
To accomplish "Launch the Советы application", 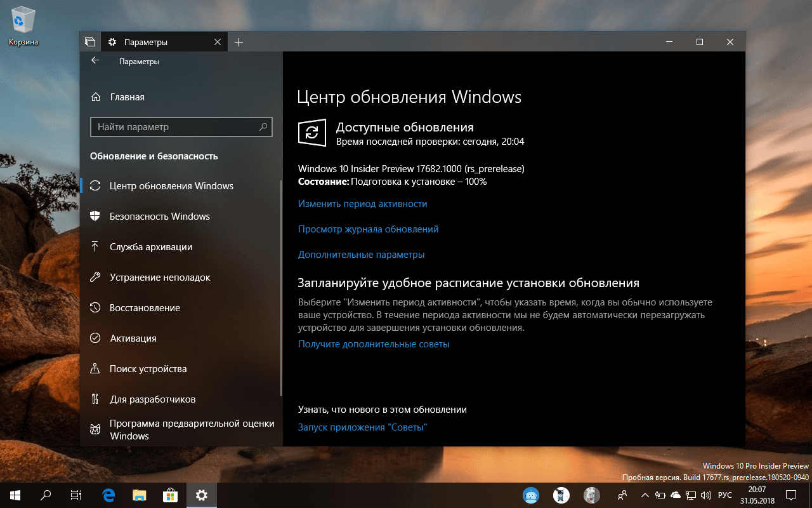I will 362,427.
